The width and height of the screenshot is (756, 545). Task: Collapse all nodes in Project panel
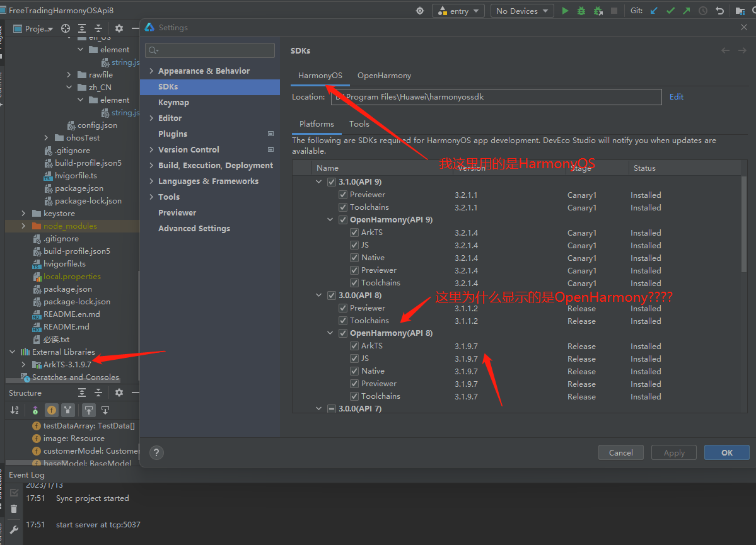[98, 28]
